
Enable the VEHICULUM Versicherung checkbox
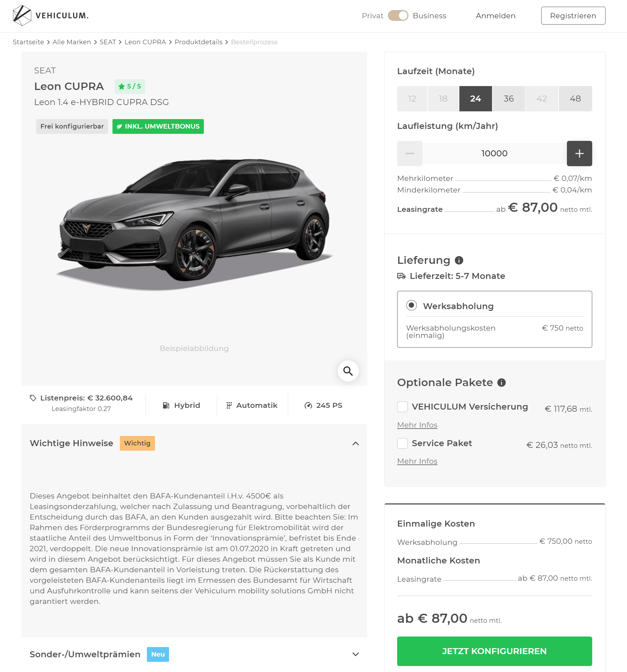point(402,407)
